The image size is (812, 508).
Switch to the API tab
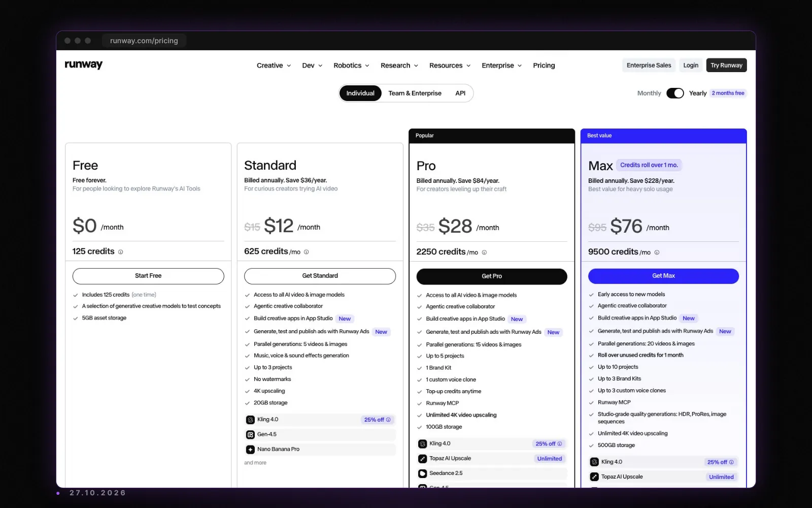(x=460, y=93)
